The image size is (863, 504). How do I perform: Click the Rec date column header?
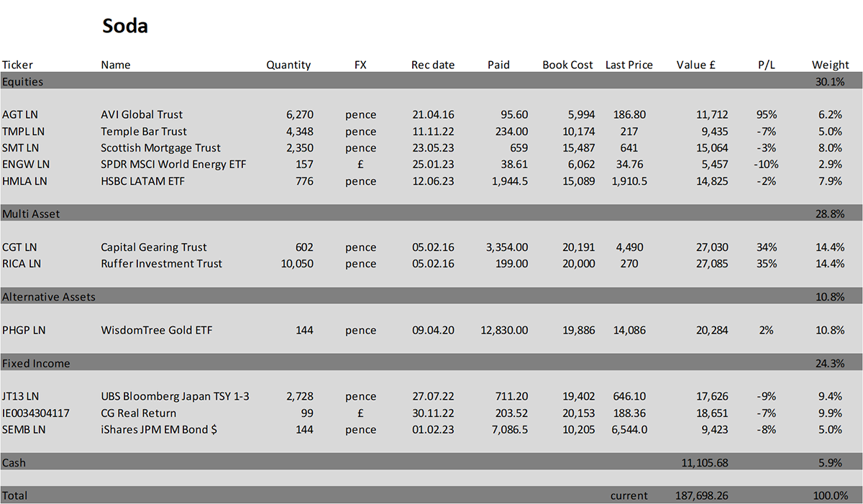tap(433, 65)
